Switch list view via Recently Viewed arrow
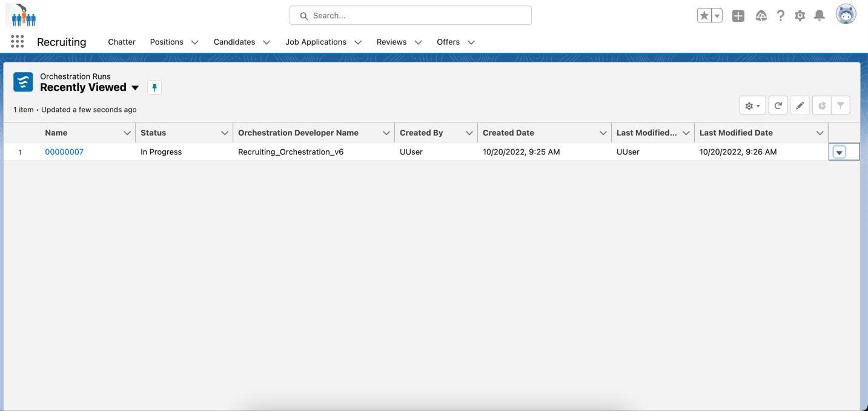 (135, 88)
